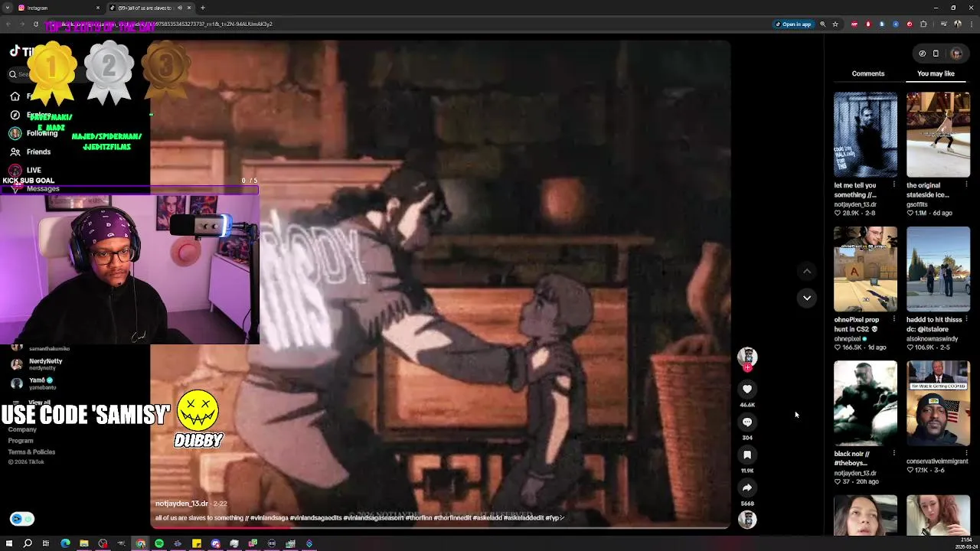
Task: Open conservativeimmigrant video thumbnail
Action: [938, 403]
